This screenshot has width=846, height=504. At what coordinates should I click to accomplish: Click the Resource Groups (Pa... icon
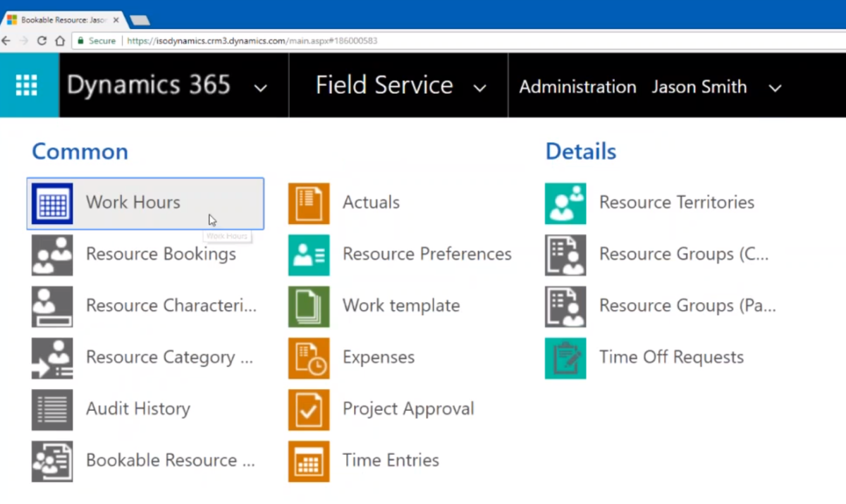point(565,306)
